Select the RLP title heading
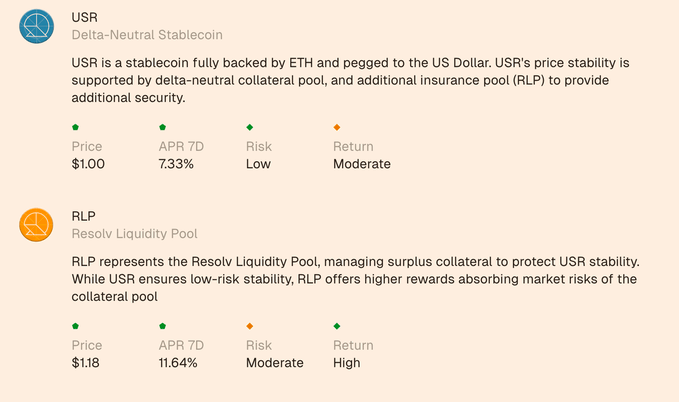The image size is (679, 402). pos(84,215)
